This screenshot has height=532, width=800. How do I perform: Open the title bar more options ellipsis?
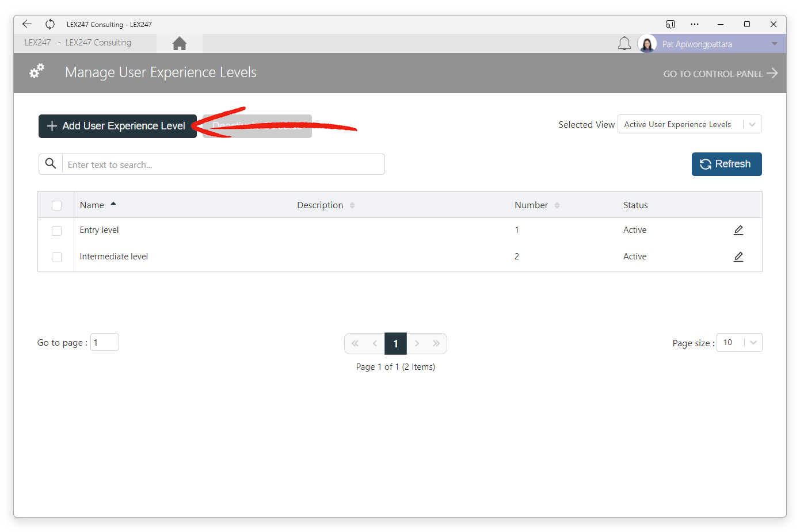[x=695, y=24]
